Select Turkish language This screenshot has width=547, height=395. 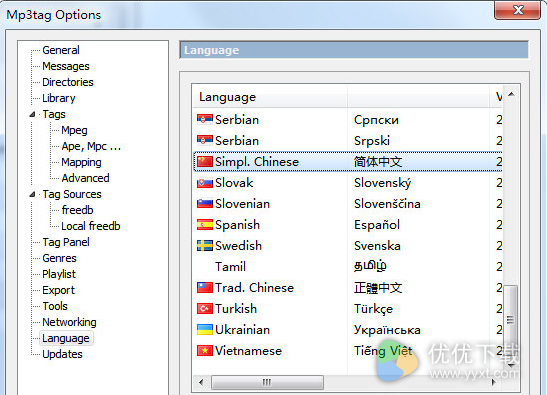tap(347, 309)
